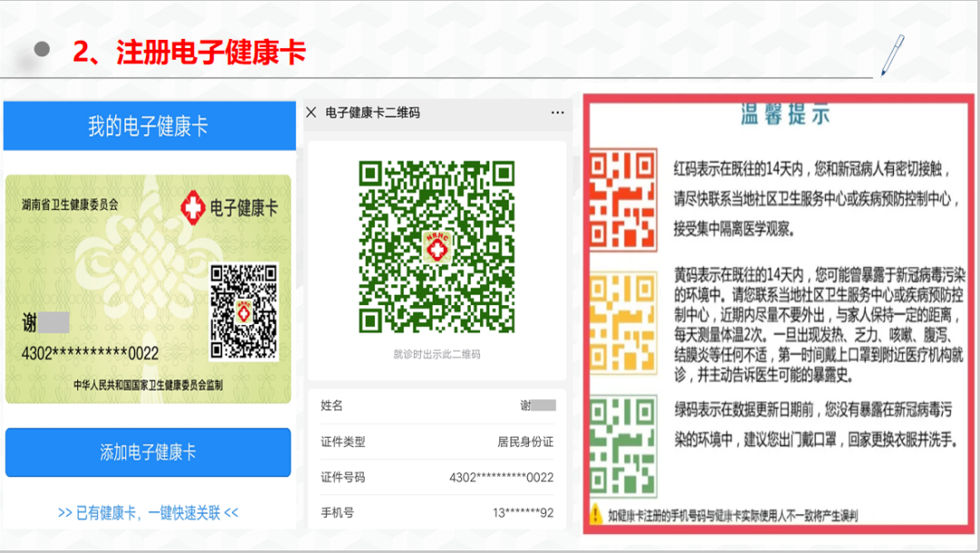980x553 pixels.
Task: Open the three-dot more options menu
Action: pos(557,113)
